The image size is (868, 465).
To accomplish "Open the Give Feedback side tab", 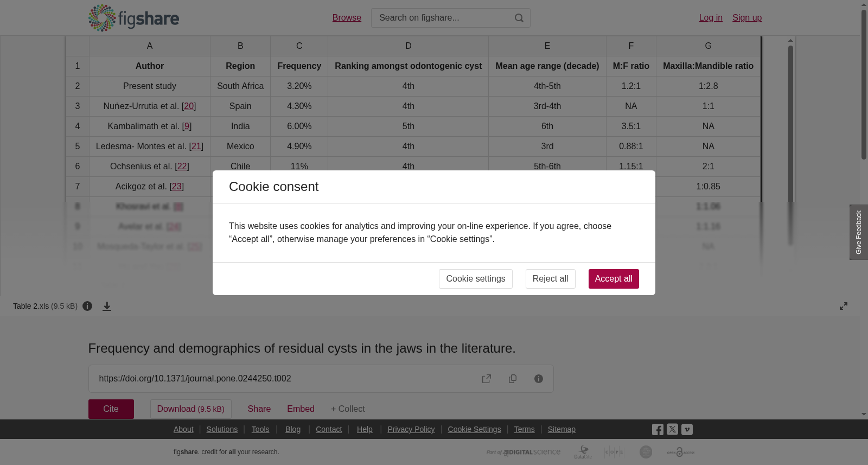I will point(859,232).
